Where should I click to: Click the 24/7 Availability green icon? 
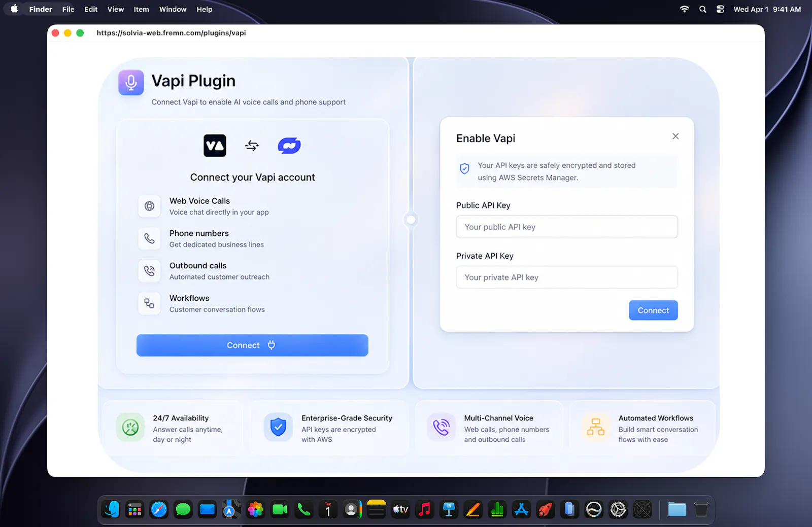click(130, 427)
